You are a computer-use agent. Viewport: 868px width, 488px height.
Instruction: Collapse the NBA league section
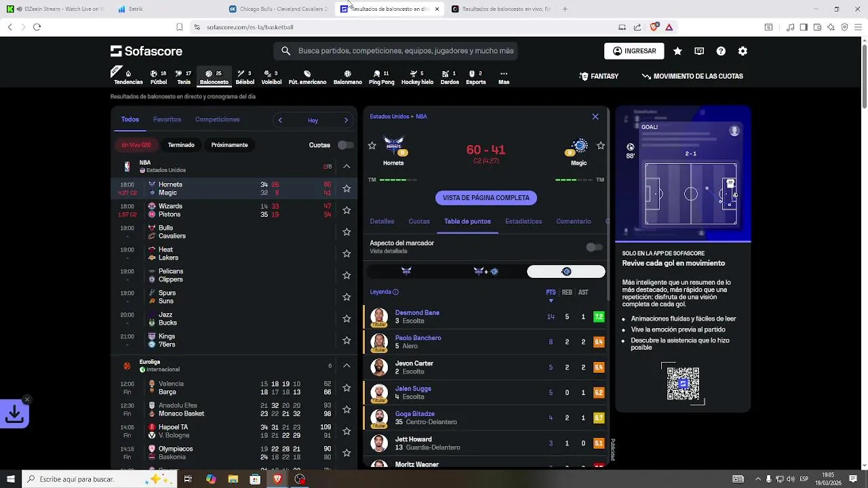click(347, 166)
